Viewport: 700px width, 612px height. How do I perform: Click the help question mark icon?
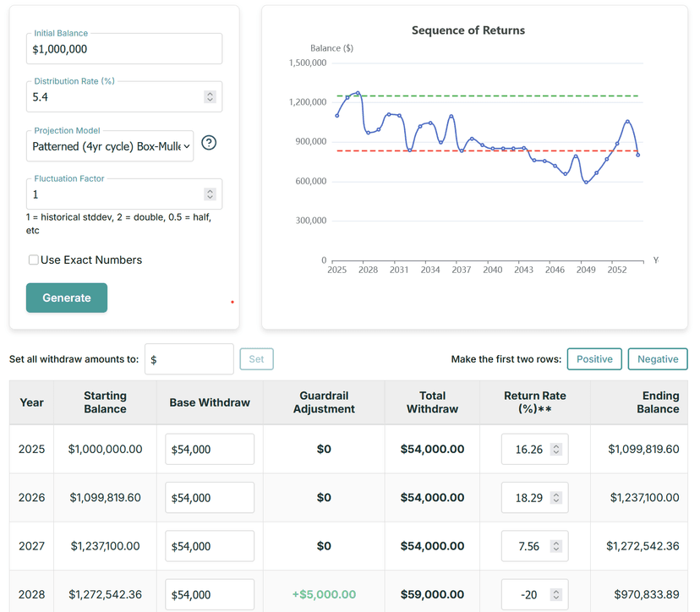[209, 143]
